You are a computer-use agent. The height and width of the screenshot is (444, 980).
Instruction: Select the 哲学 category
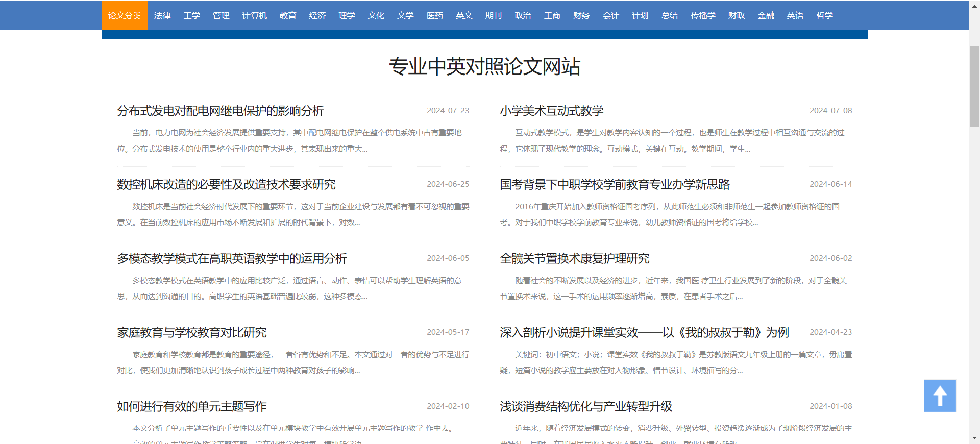coord(825,15)
